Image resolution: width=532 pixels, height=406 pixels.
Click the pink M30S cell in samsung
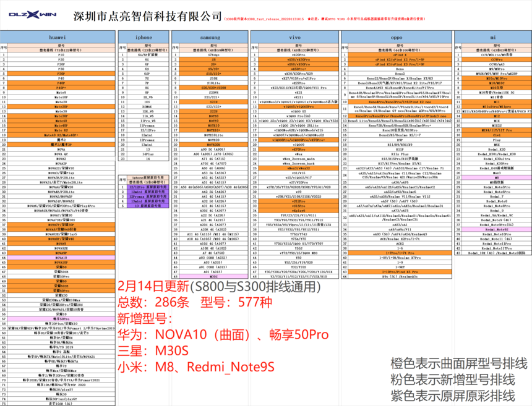click(213, 276)
